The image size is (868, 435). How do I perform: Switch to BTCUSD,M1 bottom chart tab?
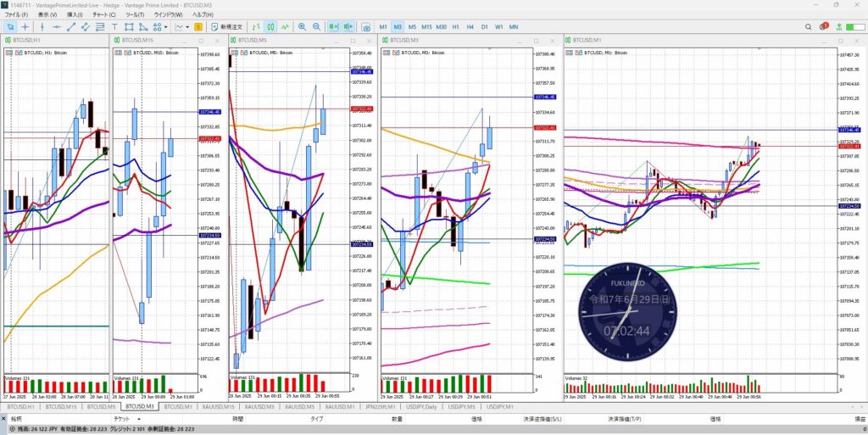point(177,407)
